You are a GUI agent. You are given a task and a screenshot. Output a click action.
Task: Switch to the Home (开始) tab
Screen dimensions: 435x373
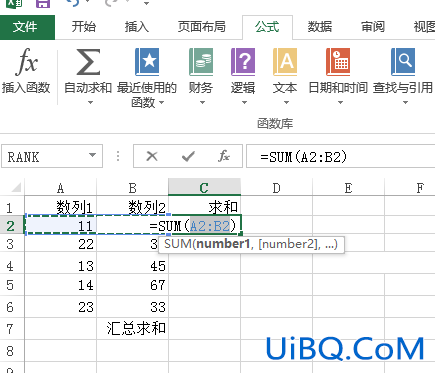point(84,27)
